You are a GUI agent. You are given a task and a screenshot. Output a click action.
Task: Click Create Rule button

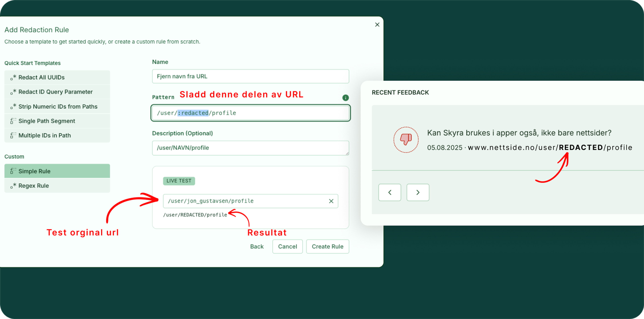[328, 247]
